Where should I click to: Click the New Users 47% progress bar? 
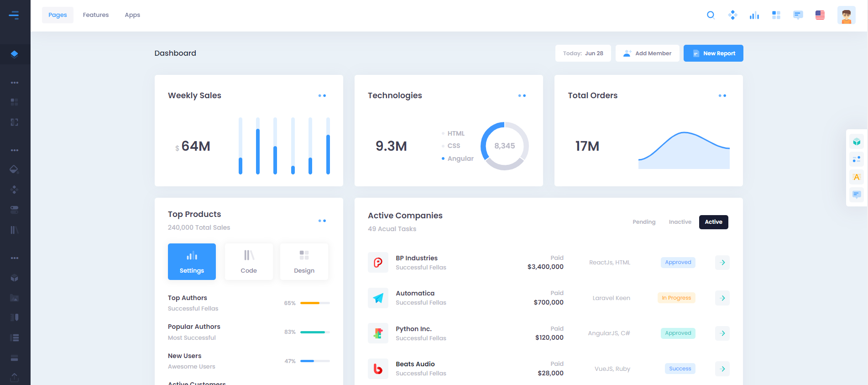point(315,361)
